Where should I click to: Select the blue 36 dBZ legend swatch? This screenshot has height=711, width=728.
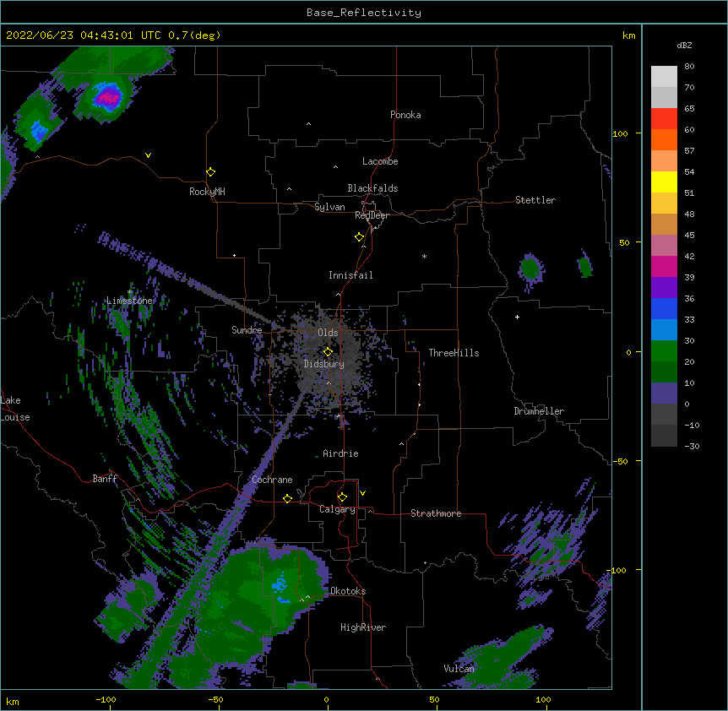(664, 308)
